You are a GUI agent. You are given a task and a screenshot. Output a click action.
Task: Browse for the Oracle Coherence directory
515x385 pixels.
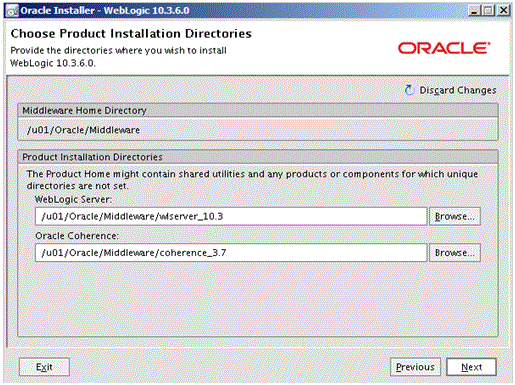pyautogui.click(x=455, y=253)
